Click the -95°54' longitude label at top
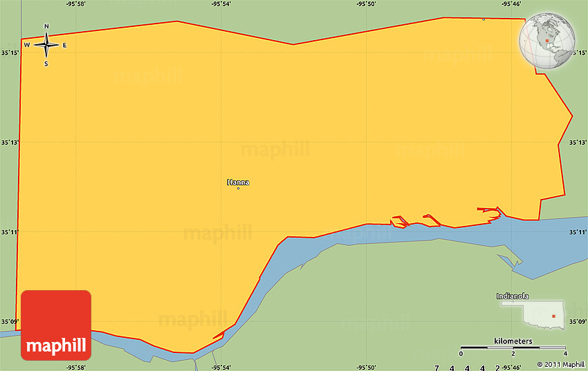This screenshot has width=588, height=371. [221, 4]
